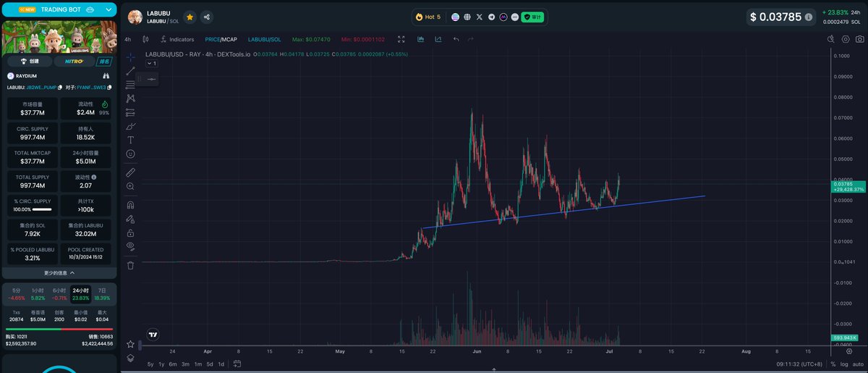Share the LABUBU pair

(x=207, y=17)
